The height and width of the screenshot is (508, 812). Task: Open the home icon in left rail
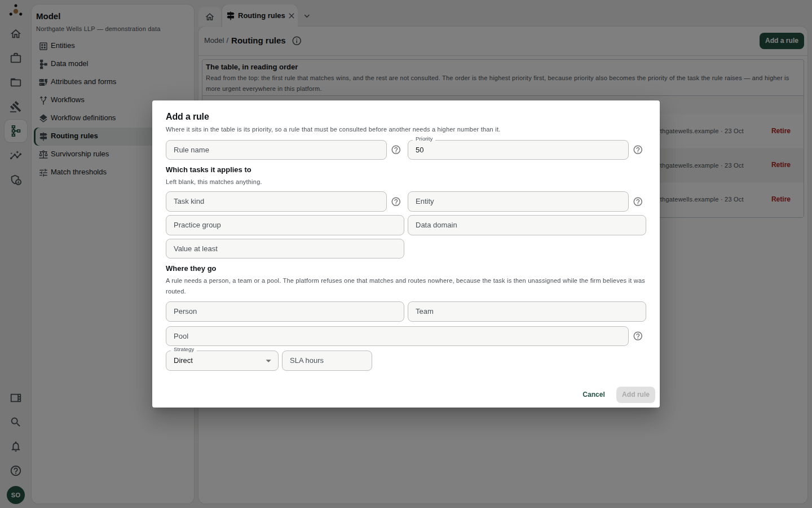click(x=16, y=34)
